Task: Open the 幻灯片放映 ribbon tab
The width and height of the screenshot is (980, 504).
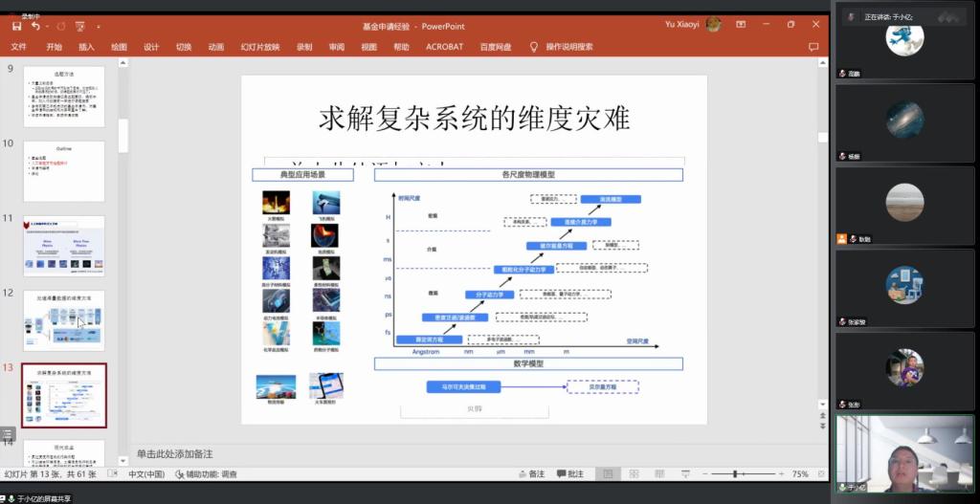Action: (x=259, y=47)
